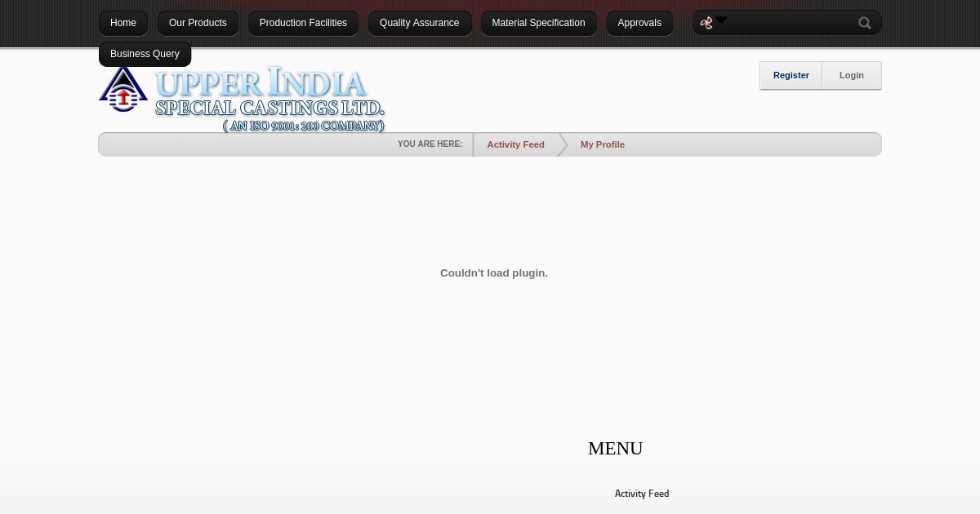Open the Approvals menu item
The width and height of the screenshot is (980, 514).
click(639, 23)
